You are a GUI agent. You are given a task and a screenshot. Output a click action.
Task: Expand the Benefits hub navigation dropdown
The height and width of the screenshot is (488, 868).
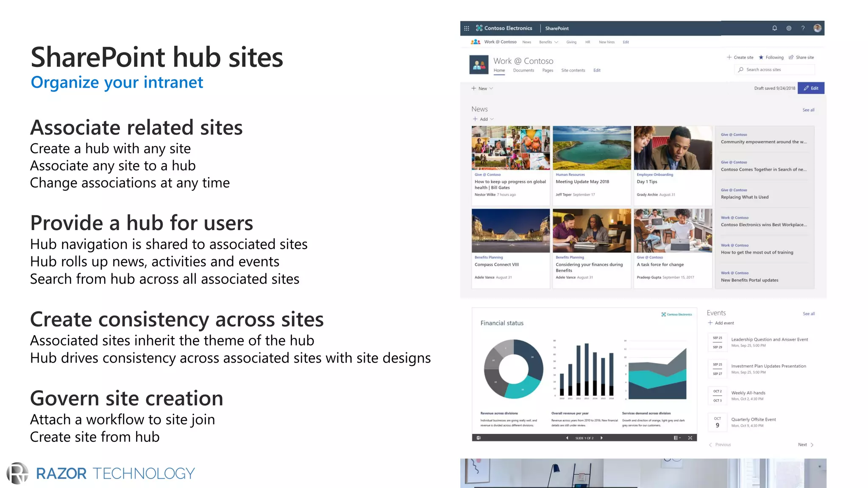coord(556,42)
